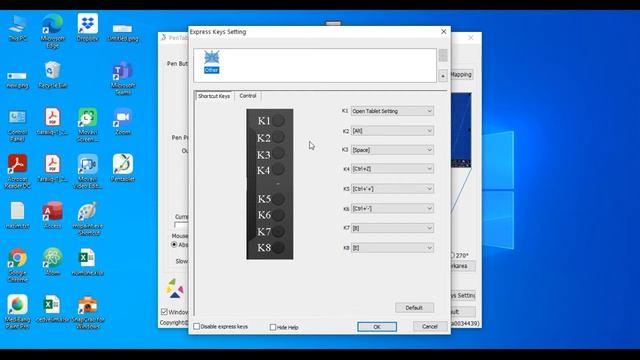Launch the PenTablet desktop shortcut

pyautogui.click(x=123, y=168)
